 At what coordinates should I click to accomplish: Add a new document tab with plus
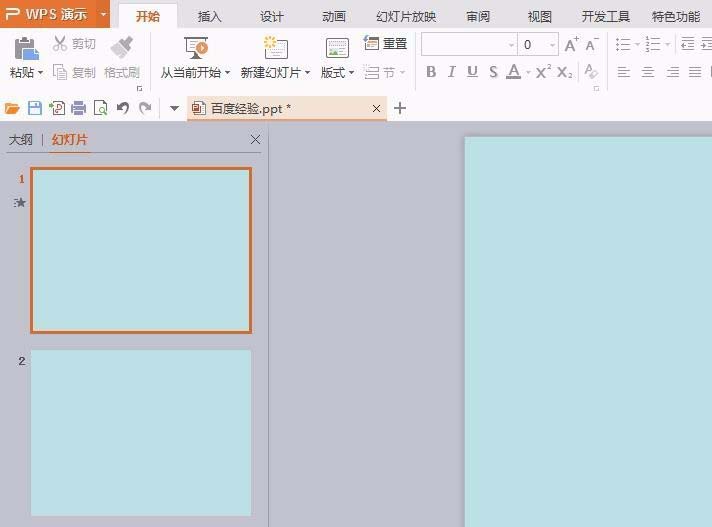pyautogui.click(x=400, y=108)
